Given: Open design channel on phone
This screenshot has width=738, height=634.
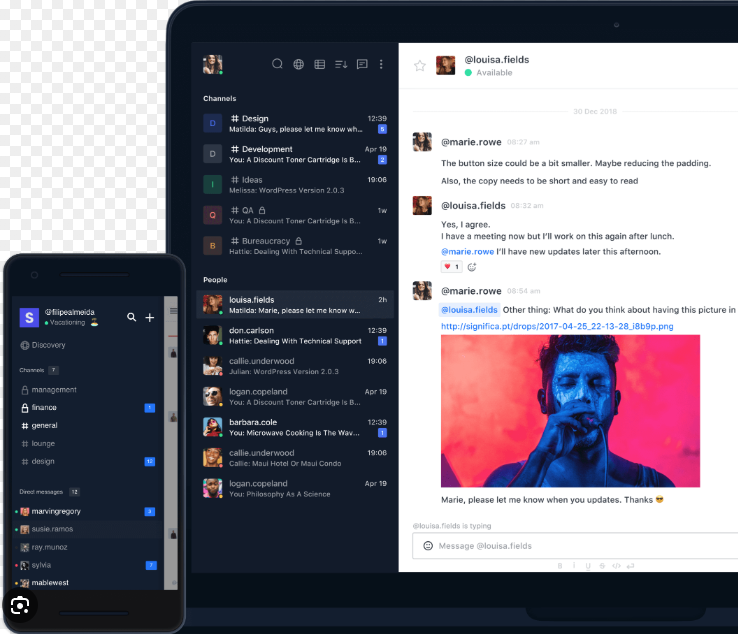Looking at the screenshot, I should (88, 461).
